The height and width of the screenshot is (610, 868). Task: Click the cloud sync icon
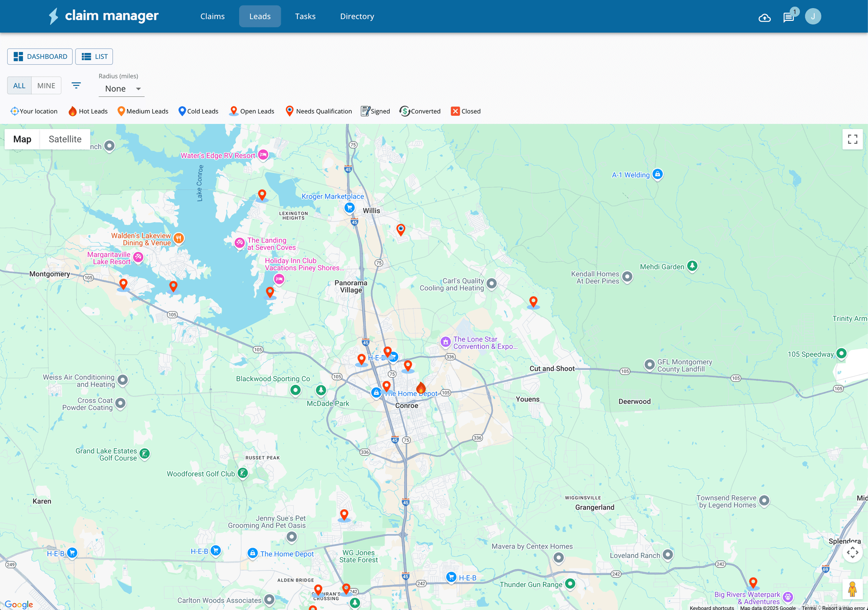point(764,17)
